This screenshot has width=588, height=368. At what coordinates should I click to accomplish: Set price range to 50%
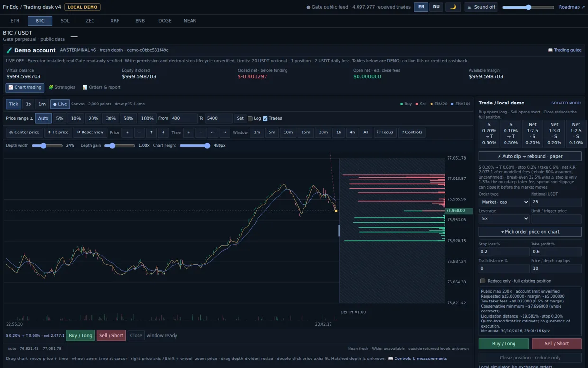128,119
